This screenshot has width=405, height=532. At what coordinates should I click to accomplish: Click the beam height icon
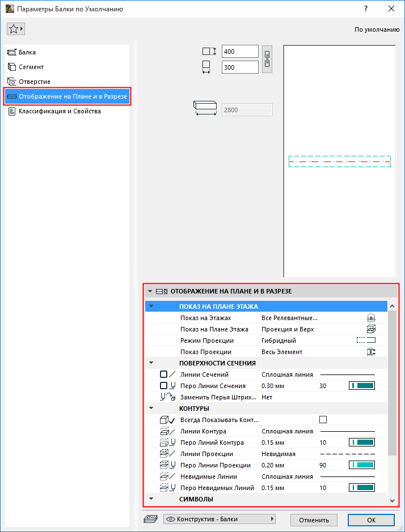[209, 52]
